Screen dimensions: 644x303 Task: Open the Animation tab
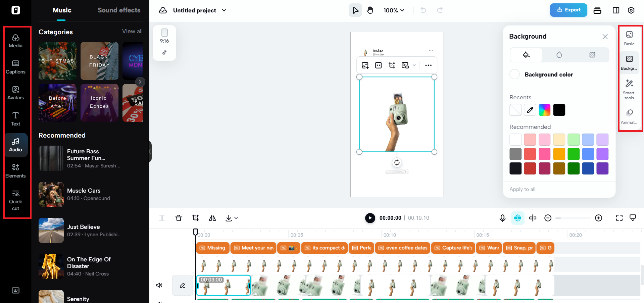click(629, 116)
